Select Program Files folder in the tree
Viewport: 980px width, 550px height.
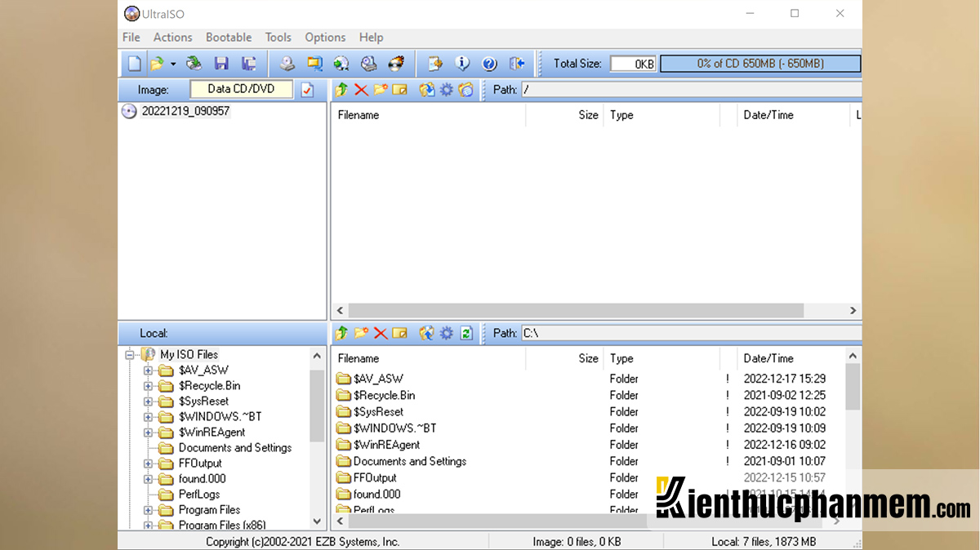click(209, 510)
